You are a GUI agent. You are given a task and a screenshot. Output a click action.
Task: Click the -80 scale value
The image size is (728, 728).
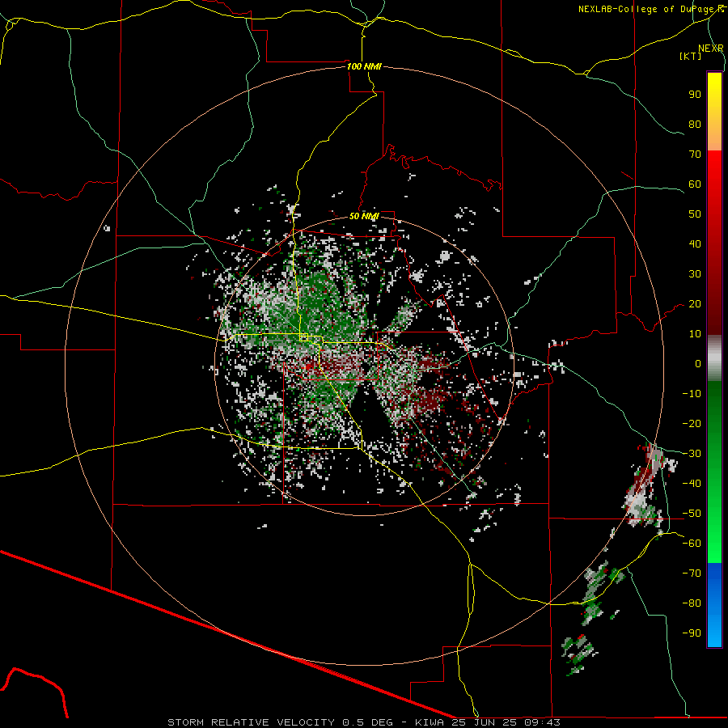(692, 603)
